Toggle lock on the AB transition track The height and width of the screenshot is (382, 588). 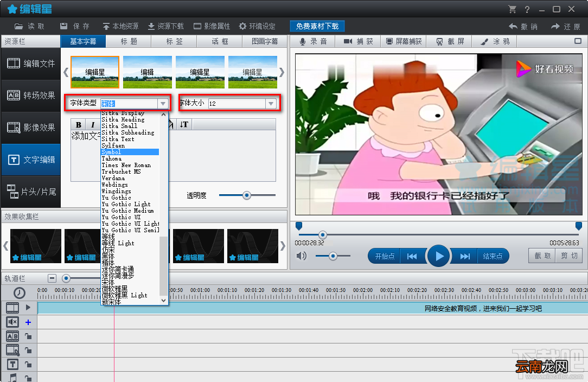coord(28,336)
